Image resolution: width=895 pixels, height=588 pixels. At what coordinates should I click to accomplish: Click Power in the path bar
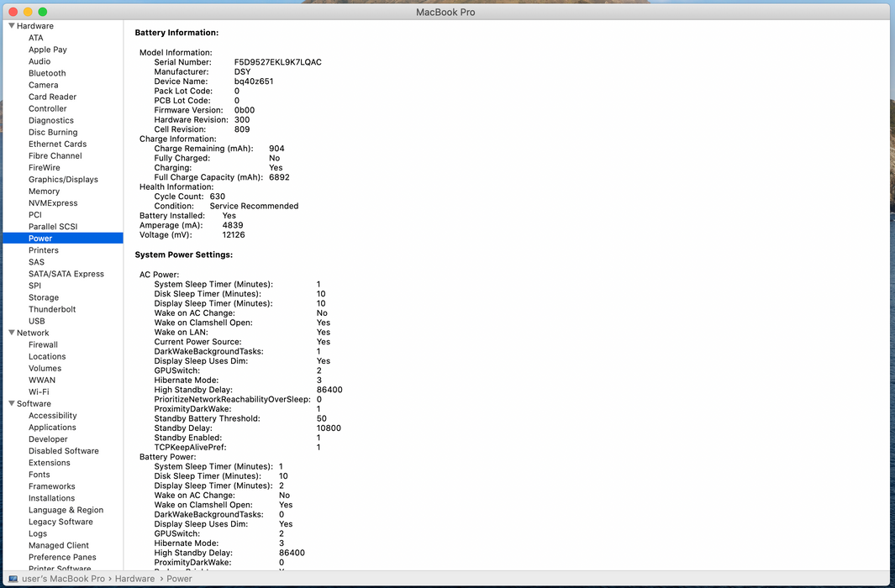(x=179, y=578)
